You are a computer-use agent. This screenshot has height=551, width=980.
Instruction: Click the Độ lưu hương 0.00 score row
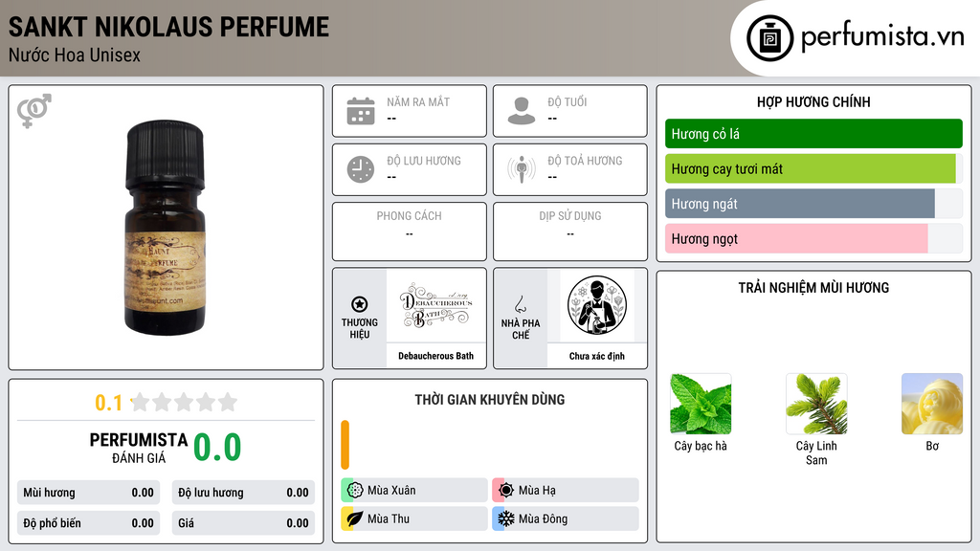243,493
